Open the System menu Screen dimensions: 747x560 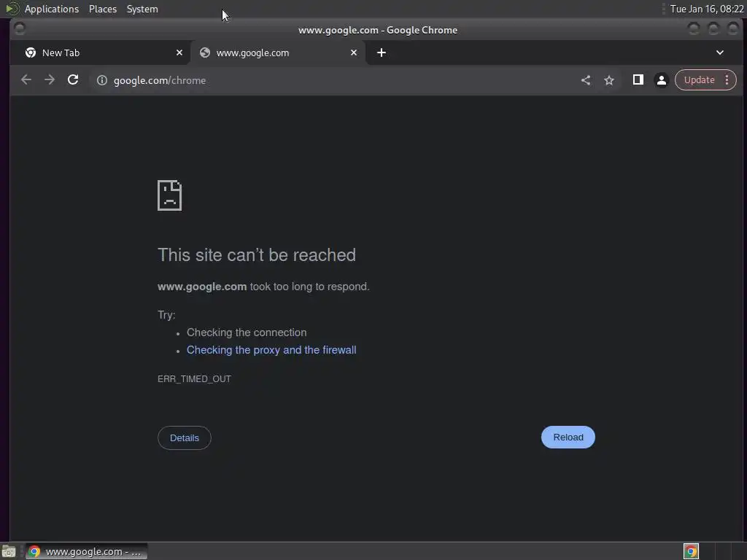point(142,9)
